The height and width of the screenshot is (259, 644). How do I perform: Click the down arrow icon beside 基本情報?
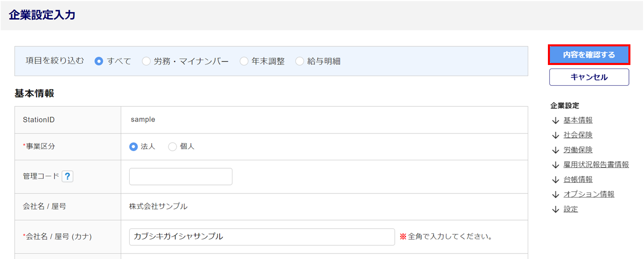click(555, 120)
